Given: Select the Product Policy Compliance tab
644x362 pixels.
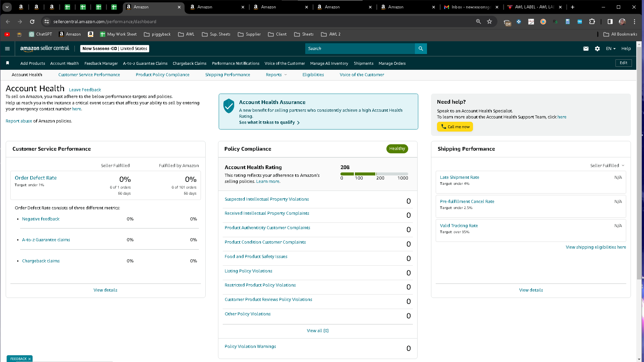Looking at the screenshot, I should click(x=163, y=75).
